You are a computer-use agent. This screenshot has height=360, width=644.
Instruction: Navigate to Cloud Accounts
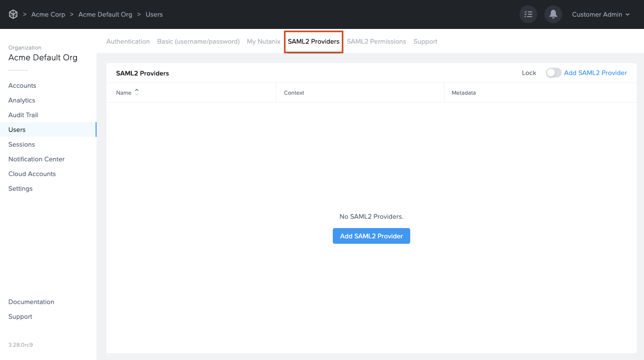31,174
